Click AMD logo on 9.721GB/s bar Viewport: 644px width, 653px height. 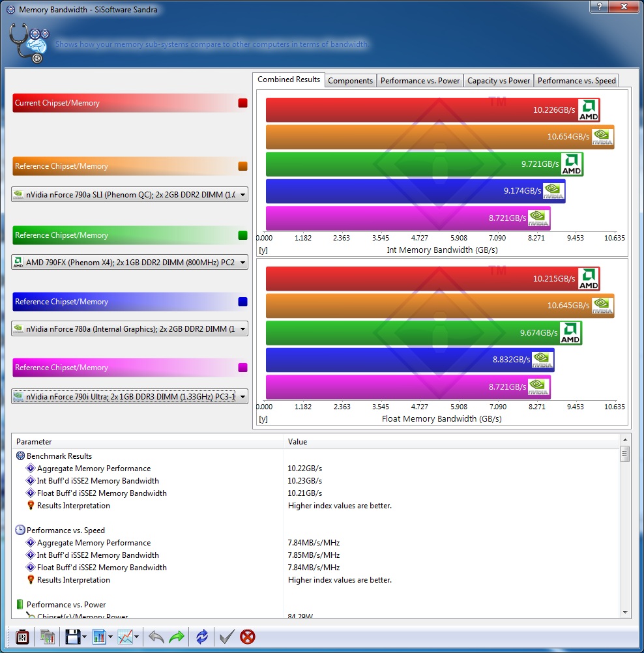572,164
